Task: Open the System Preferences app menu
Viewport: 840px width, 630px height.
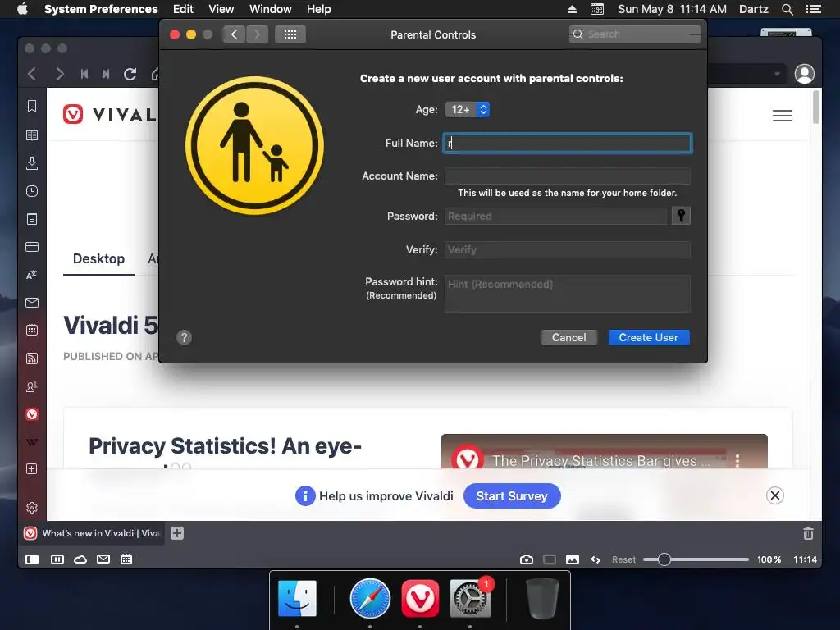Action: click(x=101, y=9)
